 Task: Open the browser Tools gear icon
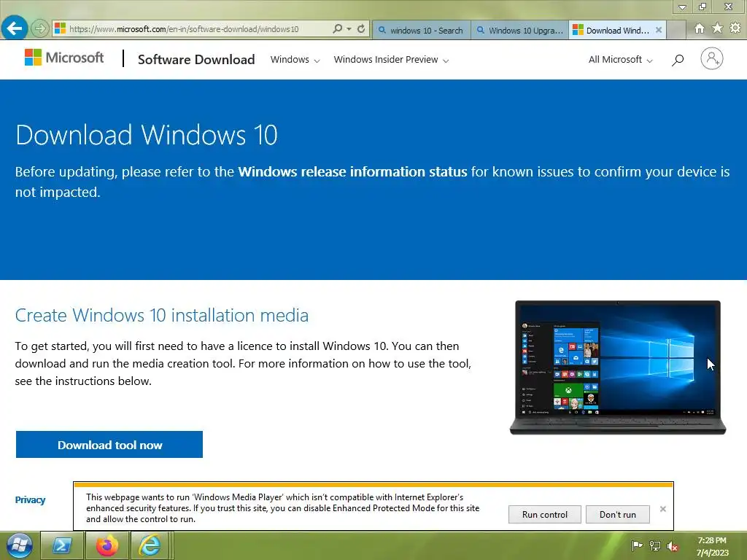point(735,28)
